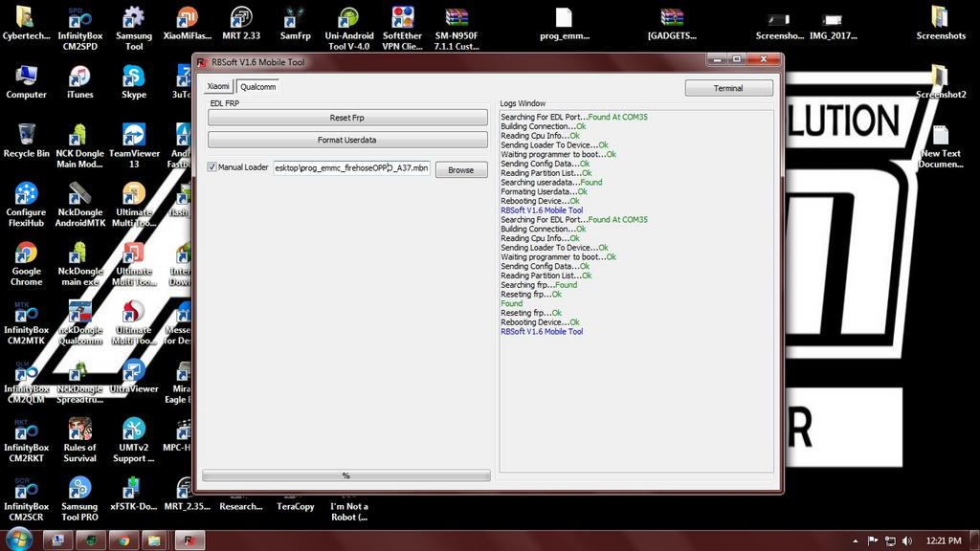Open New Text Document on desktop
This screenshot has width=980, height=551.
[x=941, y=146]
